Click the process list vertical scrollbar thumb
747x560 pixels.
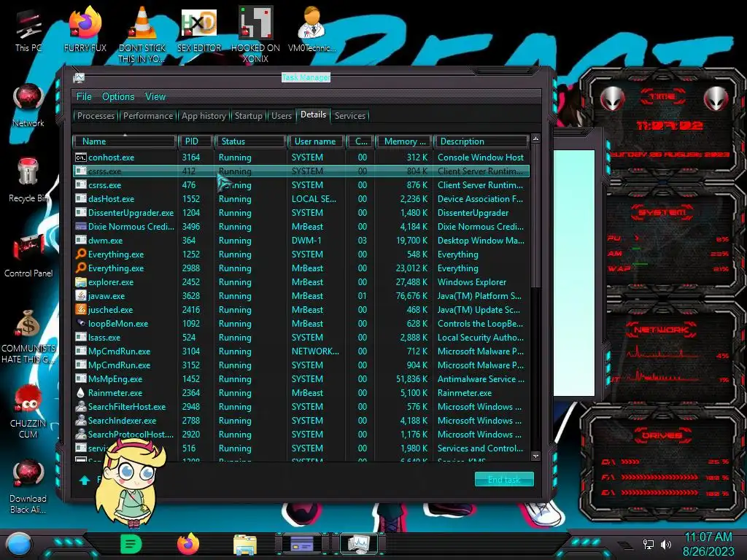pyautogui.click(x=535, y=215)
